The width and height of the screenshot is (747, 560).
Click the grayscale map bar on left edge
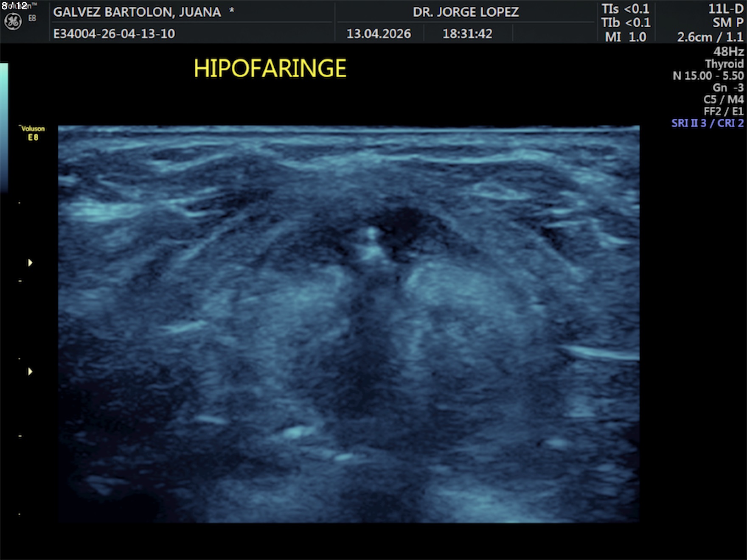(4, 127)
